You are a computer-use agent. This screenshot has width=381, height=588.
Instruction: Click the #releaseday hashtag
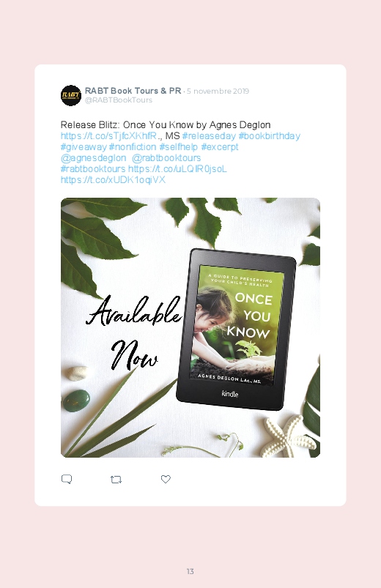coord(209,135)
